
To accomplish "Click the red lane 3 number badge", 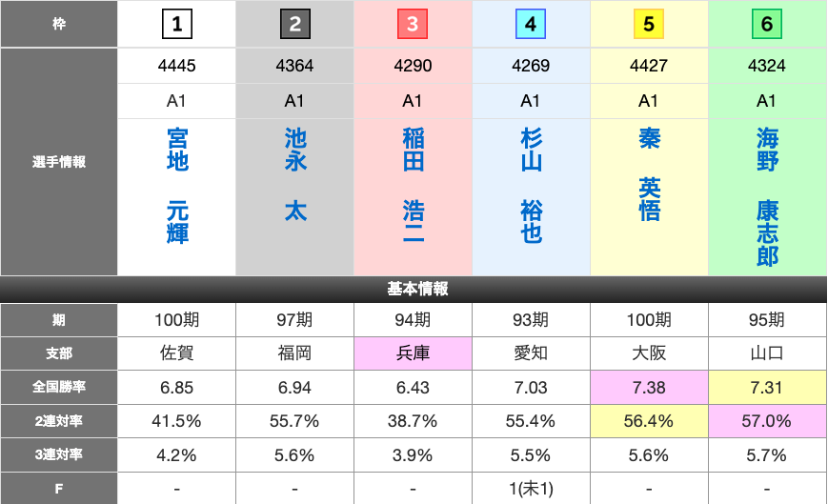I will 413,24.
